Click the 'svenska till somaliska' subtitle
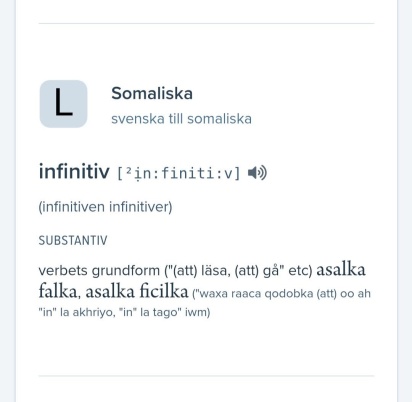The height and width of the screenshot is (402, 412). [x=181, y=119]
